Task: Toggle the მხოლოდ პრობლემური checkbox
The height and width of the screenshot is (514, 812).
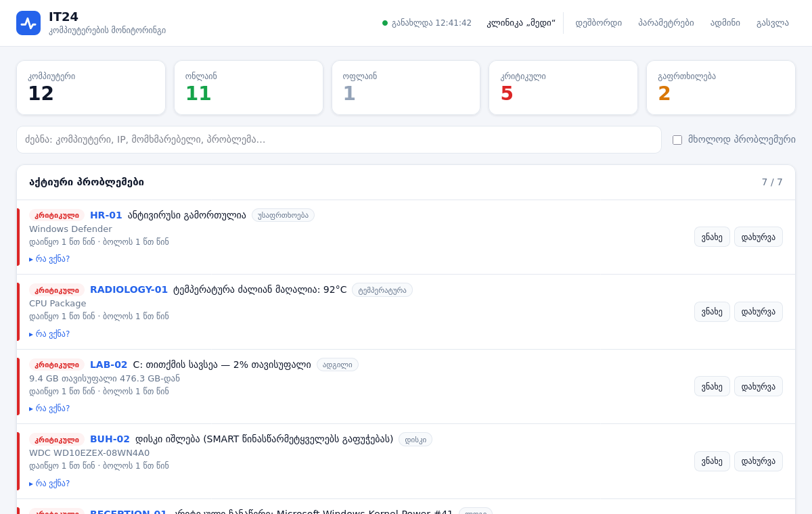Action: 677,140
